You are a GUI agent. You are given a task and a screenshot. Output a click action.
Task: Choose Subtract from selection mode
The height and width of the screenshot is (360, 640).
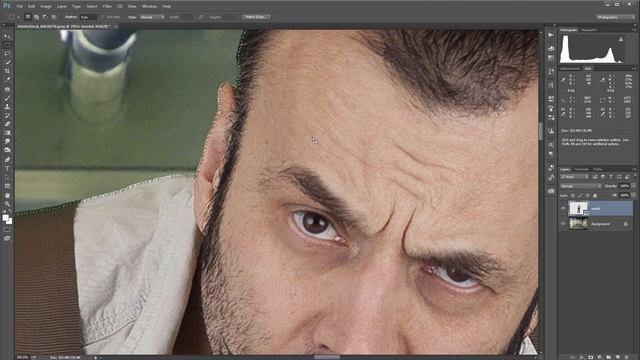[45, 17]
